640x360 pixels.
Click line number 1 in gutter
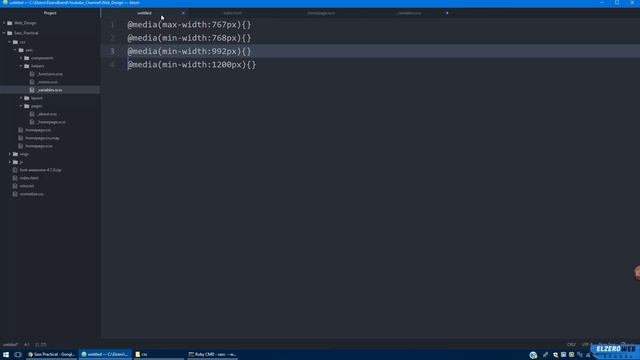[112, 25]
